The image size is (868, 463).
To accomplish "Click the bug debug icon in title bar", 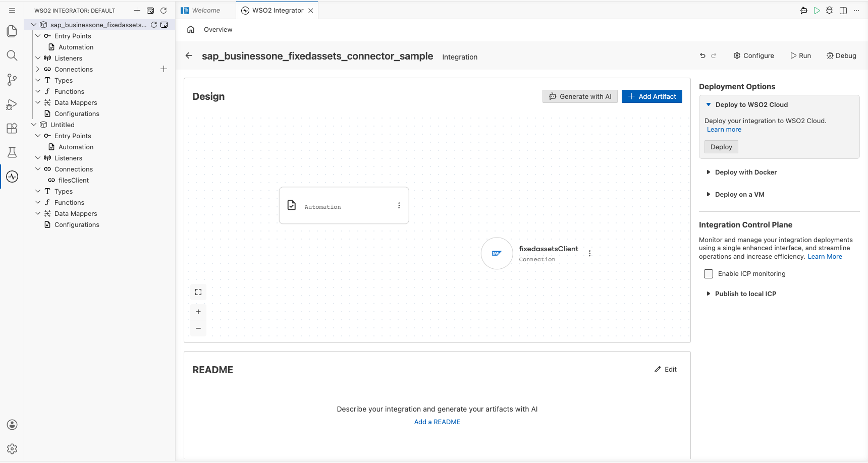I will pos(830,11).
